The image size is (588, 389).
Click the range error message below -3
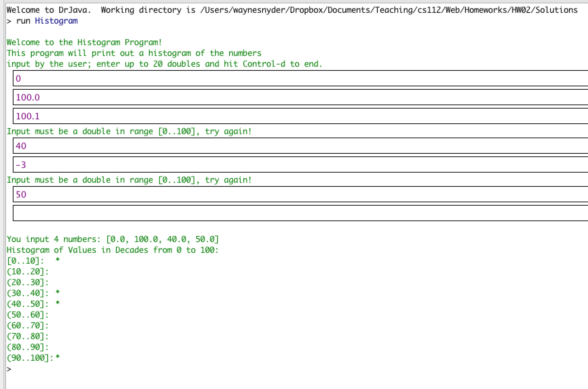[x=129, y=180]
